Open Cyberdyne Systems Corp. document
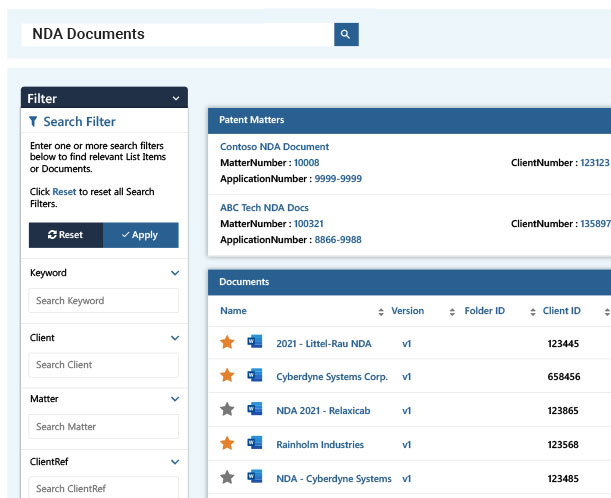The width and height of the screenshot is (611, 498). pos(332,377)
